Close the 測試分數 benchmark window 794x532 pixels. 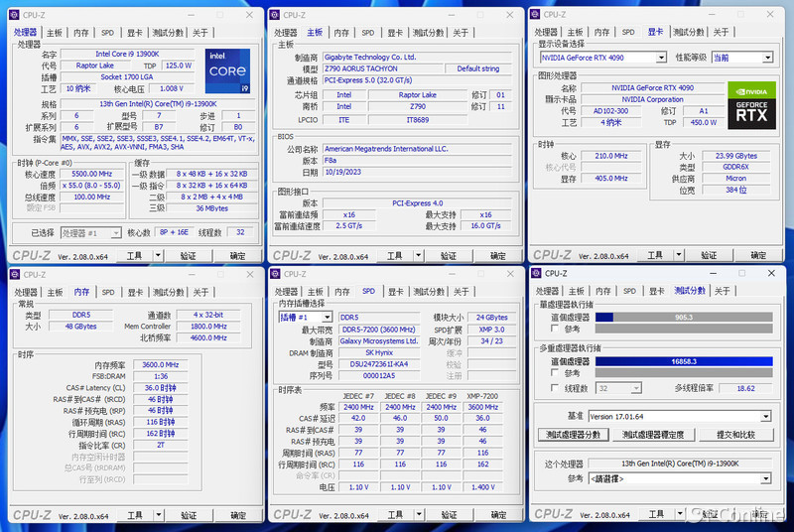[771, 273]
